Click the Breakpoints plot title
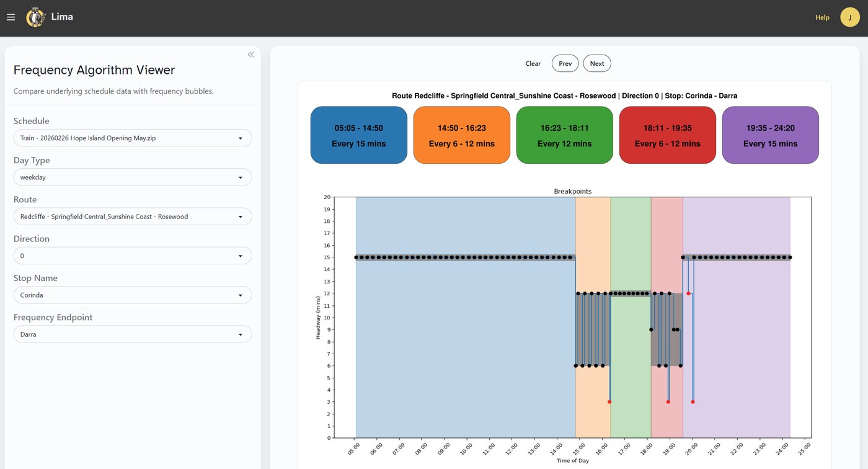 coord(573,192)
